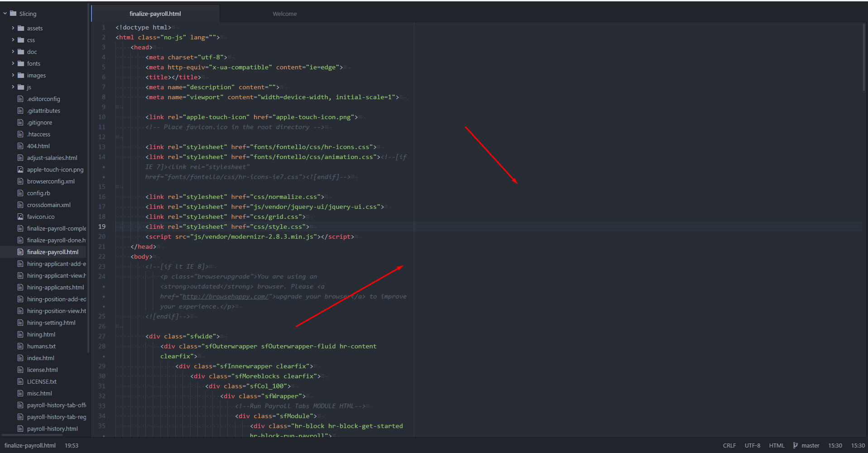Change the UTF-8 file encoding
Viewport: 868px width, 453px height.
coord(753,445)
